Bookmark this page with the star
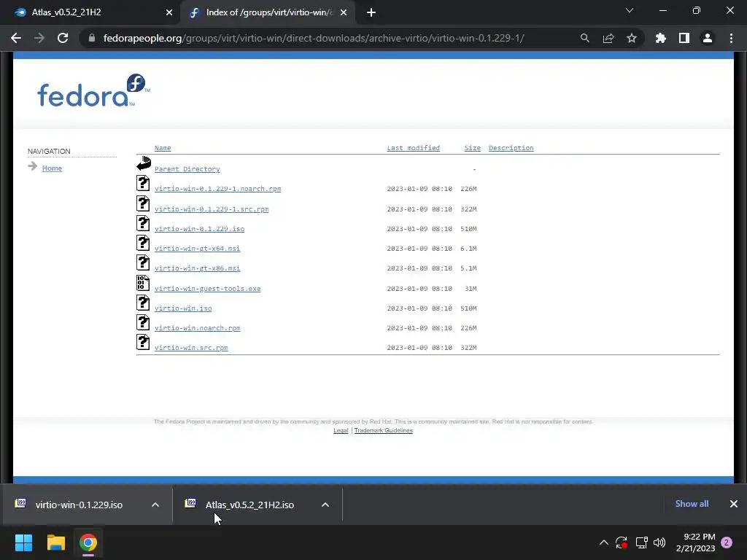 click(x=632, y=38)
